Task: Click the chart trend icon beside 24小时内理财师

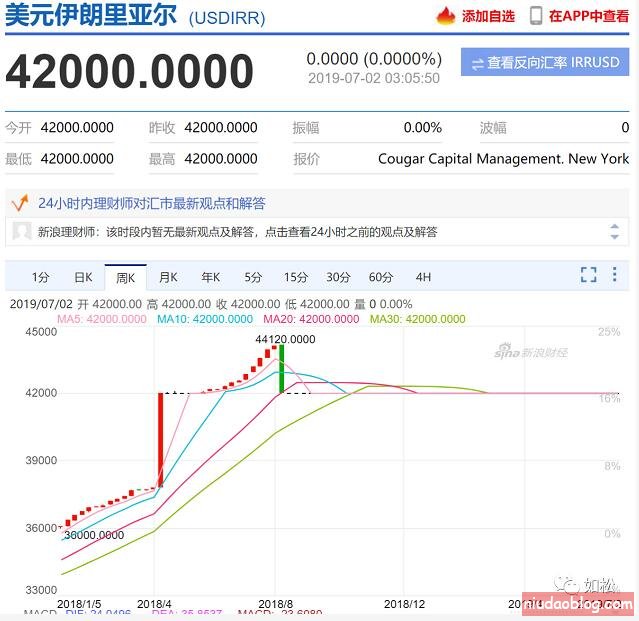Action: point(19,203)
